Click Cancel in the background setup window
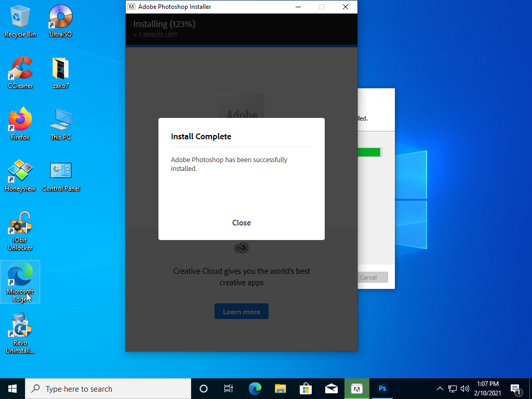 point(372,277)
